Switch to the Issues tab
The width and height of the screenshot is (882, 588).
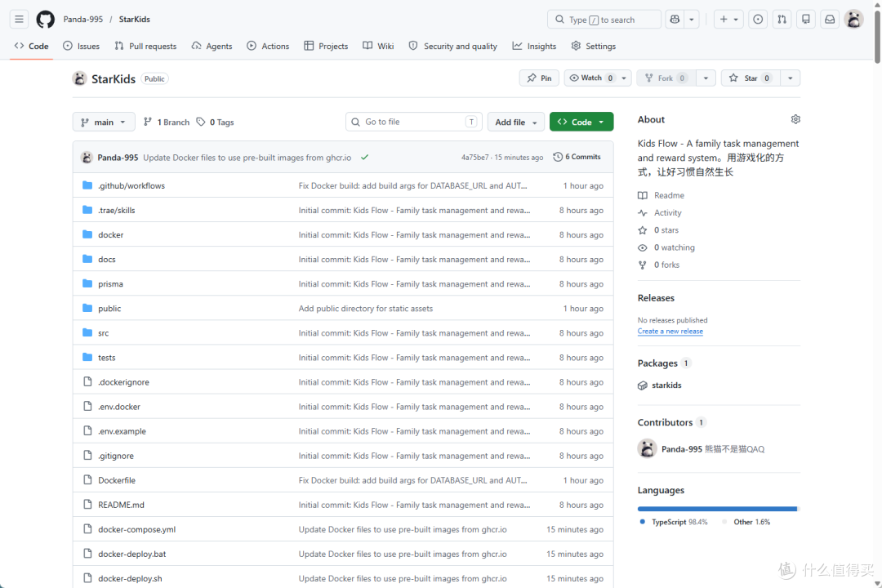coord(82,46)
